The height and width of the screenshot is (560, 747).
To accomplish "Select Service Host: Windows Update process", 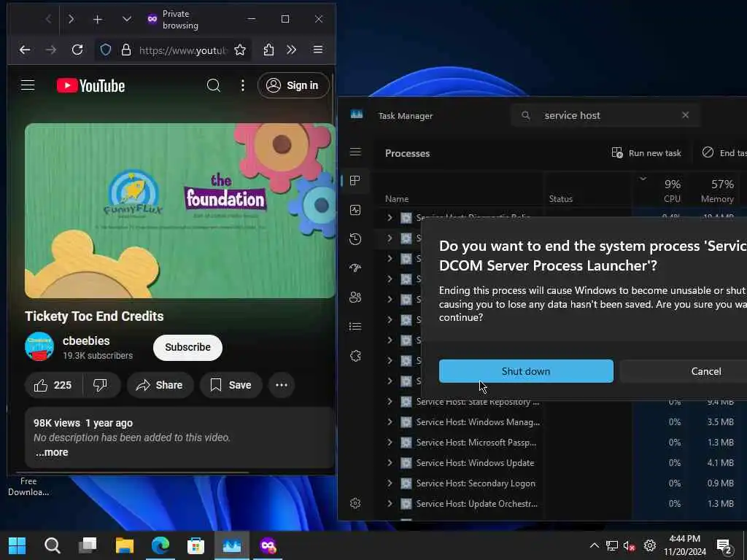I will tap(475, 463).
